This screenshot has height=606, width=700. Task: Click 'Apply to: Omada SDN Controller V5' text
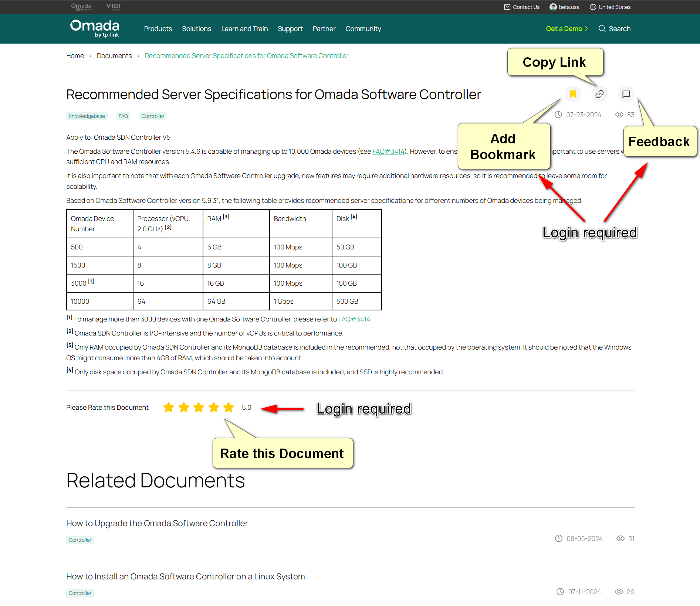click(118, 137)
